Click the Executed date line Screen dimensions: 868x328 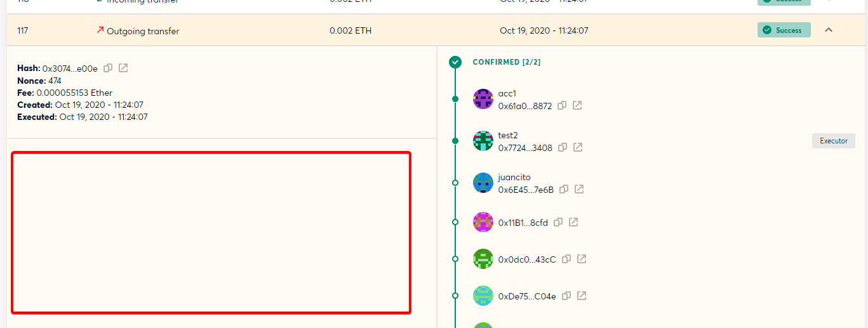pos(83,117)
